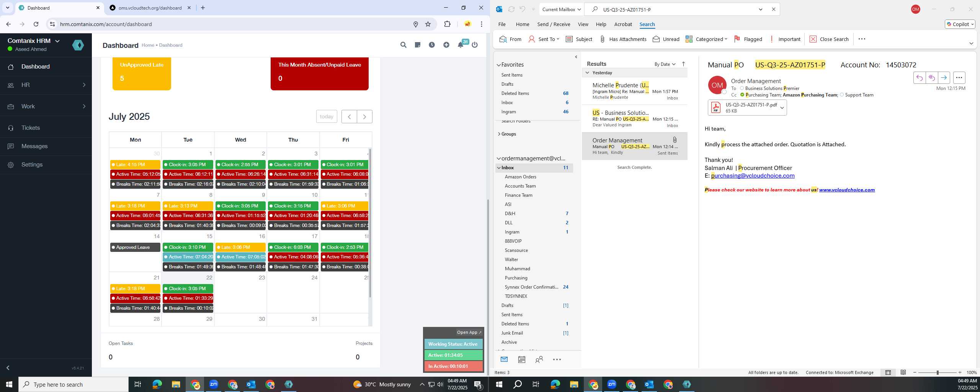Click the Reply All icon in Outlook message
Screen dimensions: 980x392
pos(932,78)
